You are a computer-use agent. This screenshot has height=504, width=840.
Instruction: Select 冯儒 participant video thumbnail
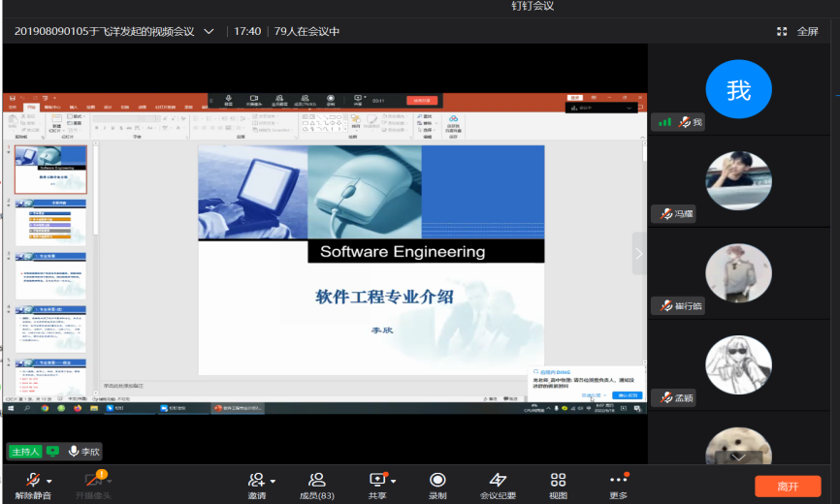(738, 180)
